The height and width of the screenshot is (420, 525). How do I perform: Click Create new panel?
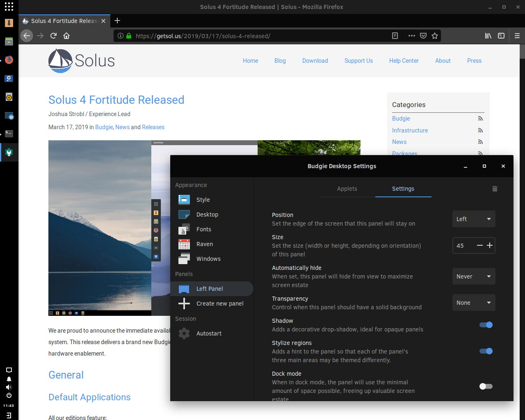(212, 304)
